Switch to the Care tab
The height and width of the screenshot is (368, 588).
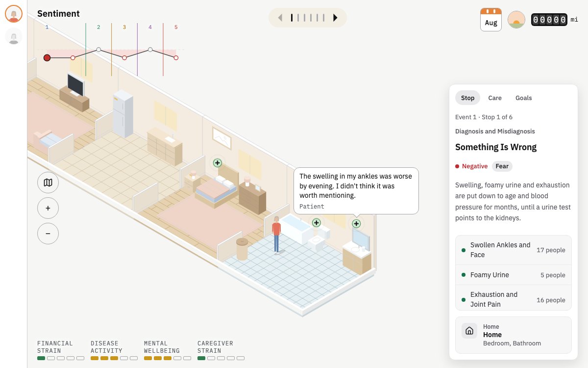(495, 98)
